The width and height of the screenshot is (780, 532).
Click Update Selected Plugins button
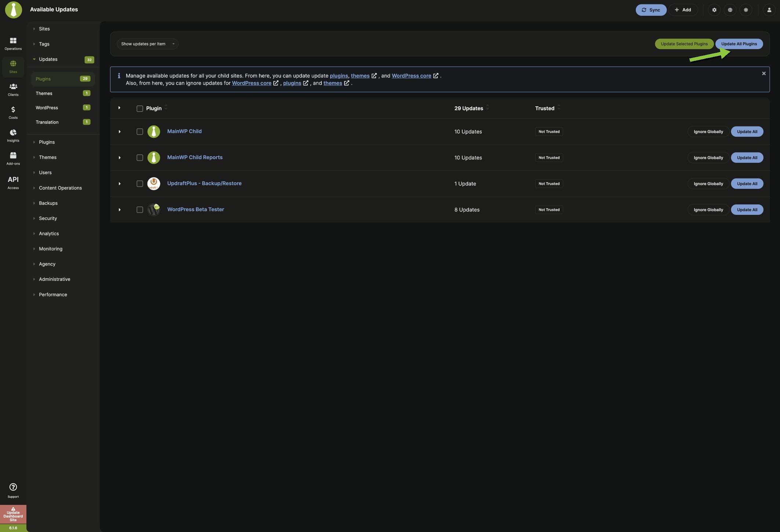click(x=684, y=44)
